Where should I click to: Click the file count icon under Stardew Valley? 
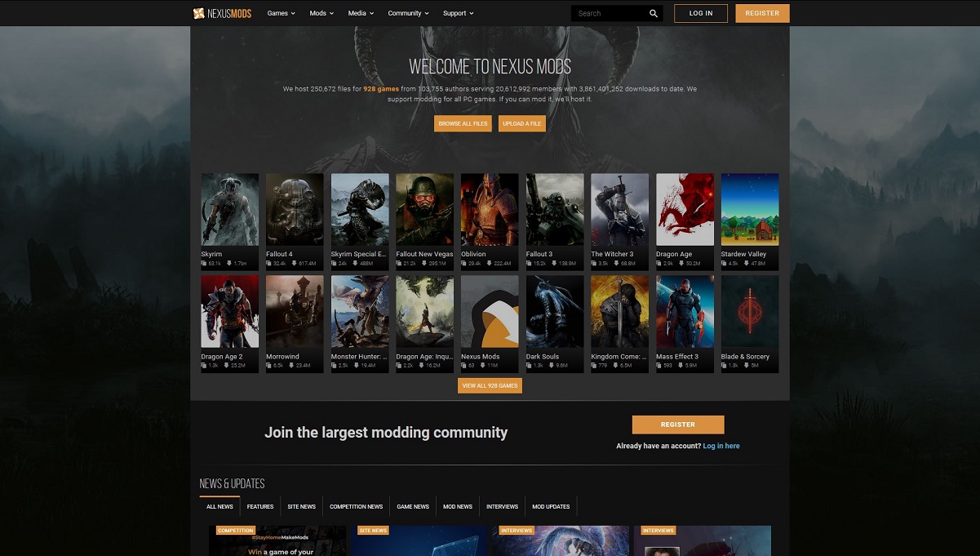724,264
